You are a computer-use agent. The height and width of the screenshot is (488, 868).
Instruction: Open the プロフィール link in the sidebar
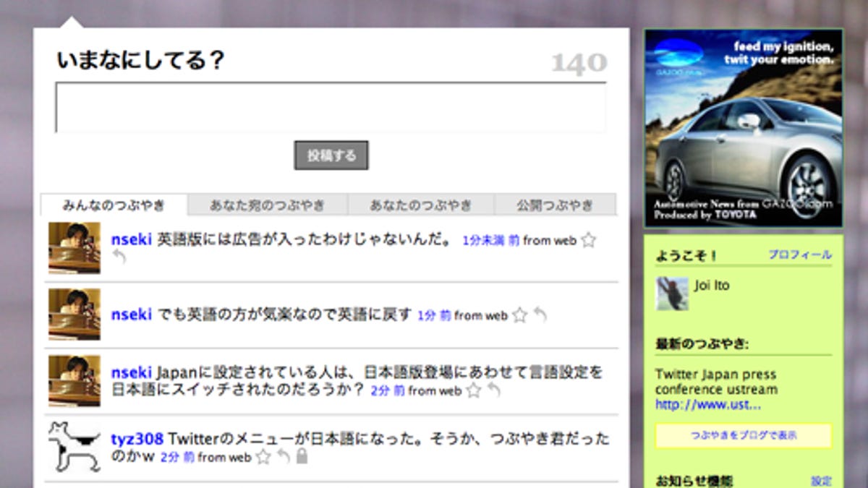(x=799, y=255)
